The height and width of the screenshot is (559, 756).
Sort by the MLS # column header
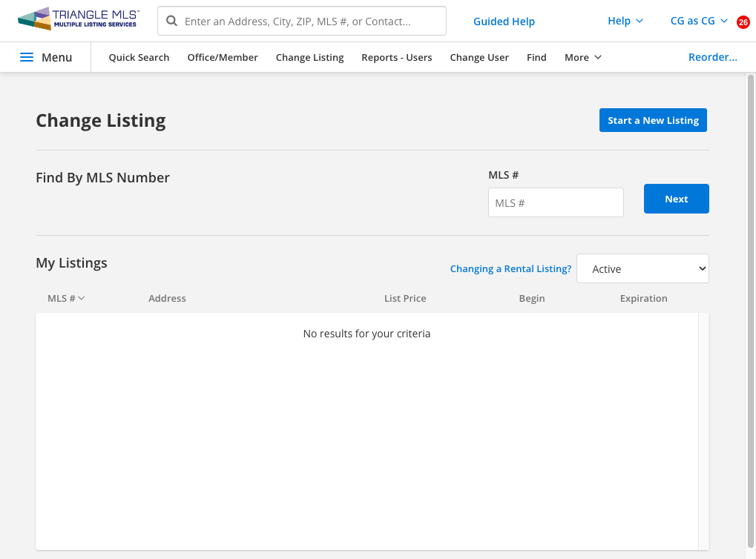tap(66, 298)
